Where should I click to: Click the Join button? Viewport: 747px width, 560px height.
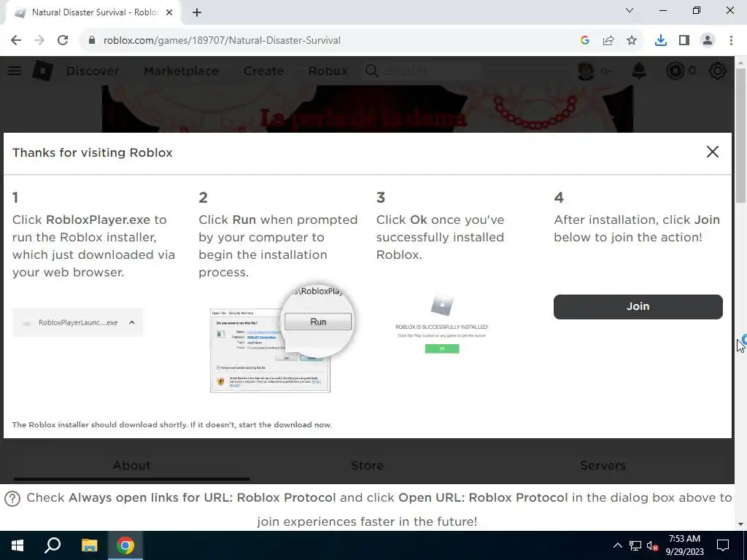coord(638,306)
